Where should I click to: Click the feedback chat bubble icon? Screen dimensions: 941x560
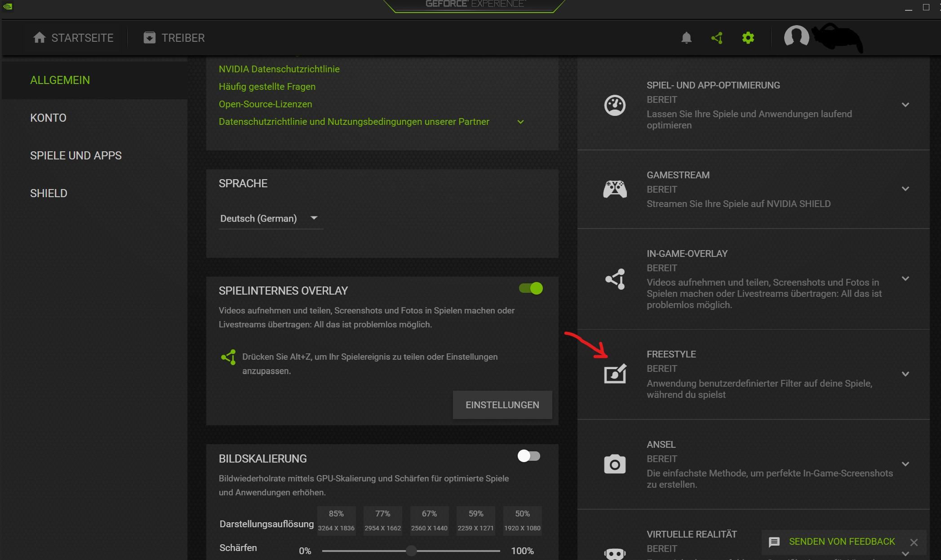coord(774,542)
